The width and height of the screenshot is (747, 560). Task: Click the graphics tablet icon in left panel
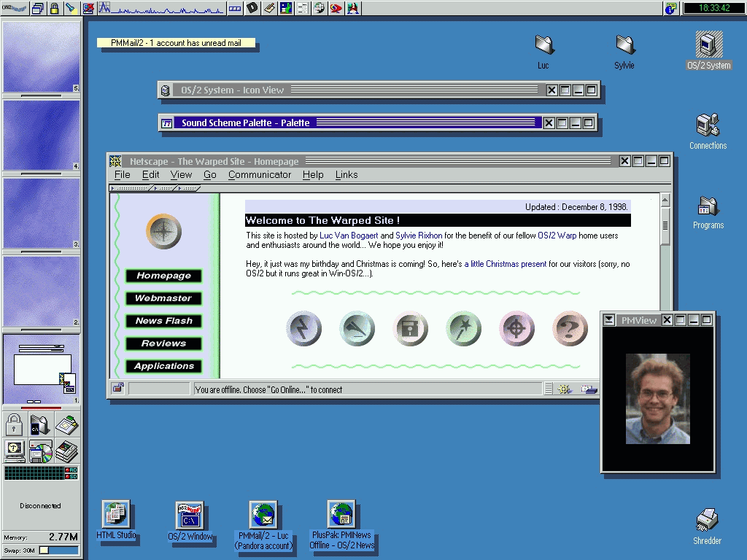tap(66, 425)
